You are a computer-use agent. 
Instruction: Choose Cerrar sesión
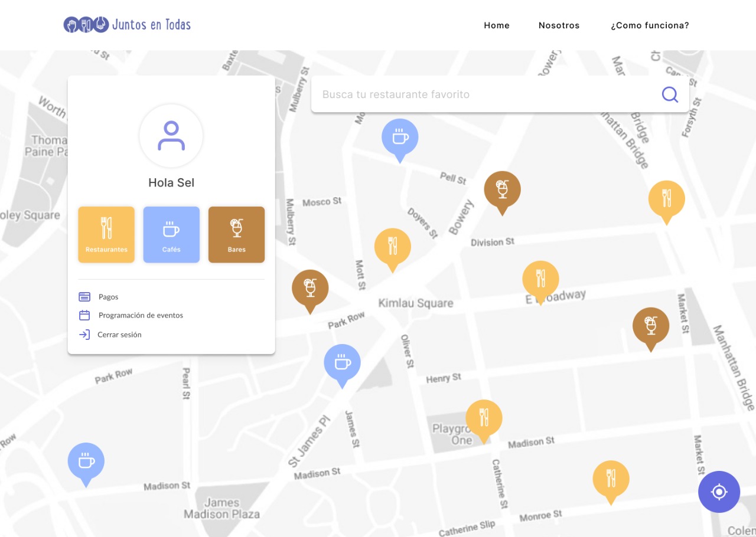pyautogui.click(x=119, y=335)
